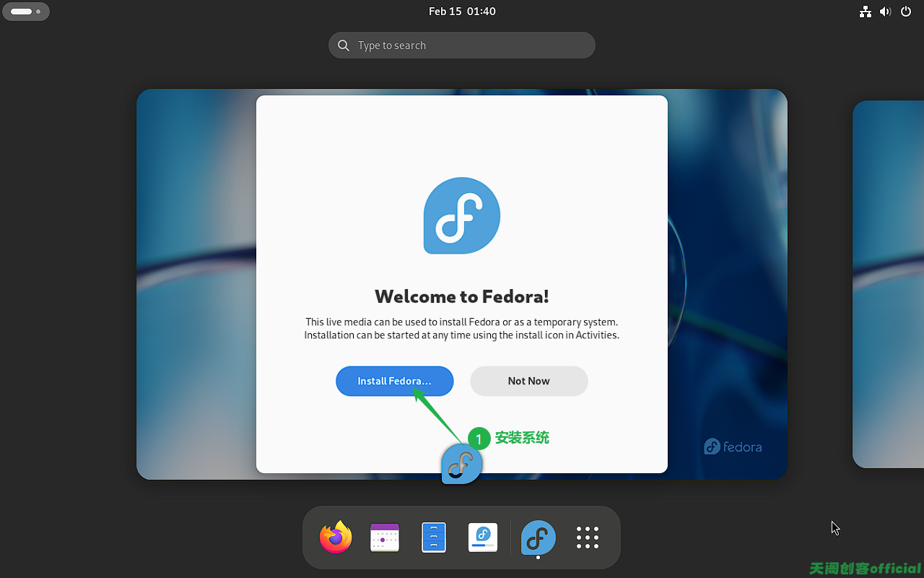Open the clock showing Feb 15 01:40
Image resolution: width=924 pixels, height=578 pixels.
462,12
